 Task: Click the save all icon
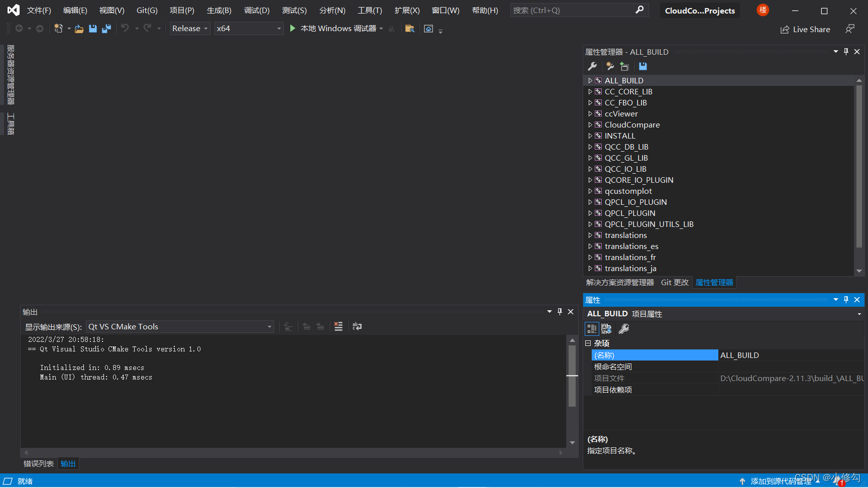pos(106,29)
